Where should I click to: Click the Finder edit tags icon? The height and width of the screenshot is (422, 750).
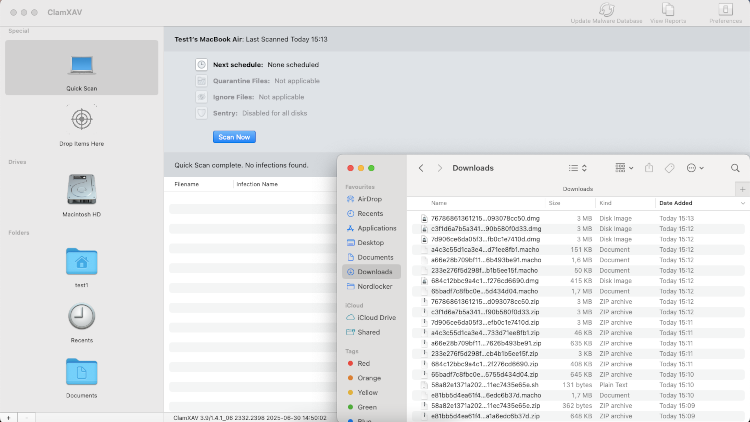tap(670, 168)
